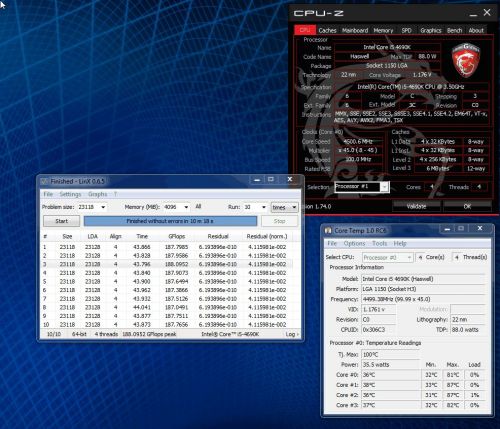Click the Validate button in CPU-Z
Image resolution: width=500 pixels, height=429 pixels.
pyautogui.click(x=416, y=206)
